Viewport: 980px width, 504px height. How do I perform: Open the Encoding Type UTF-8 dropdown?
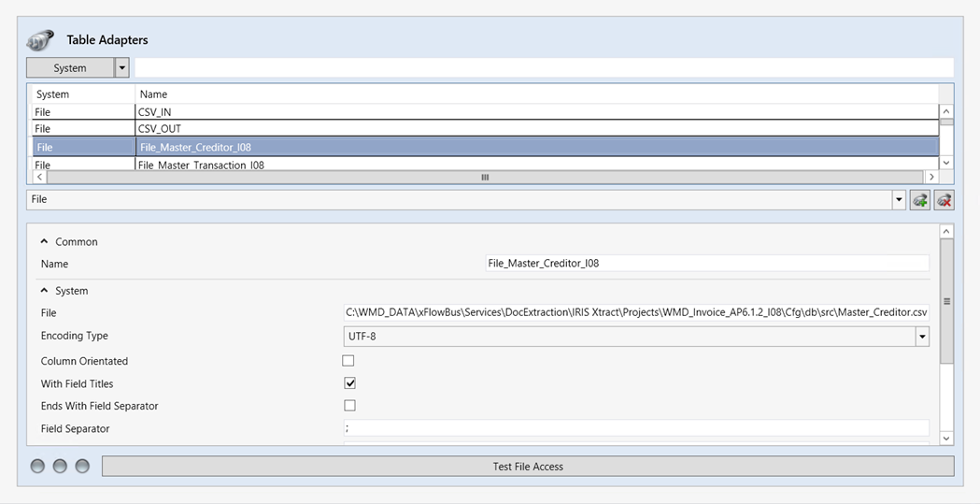click(x=922, y=337)
